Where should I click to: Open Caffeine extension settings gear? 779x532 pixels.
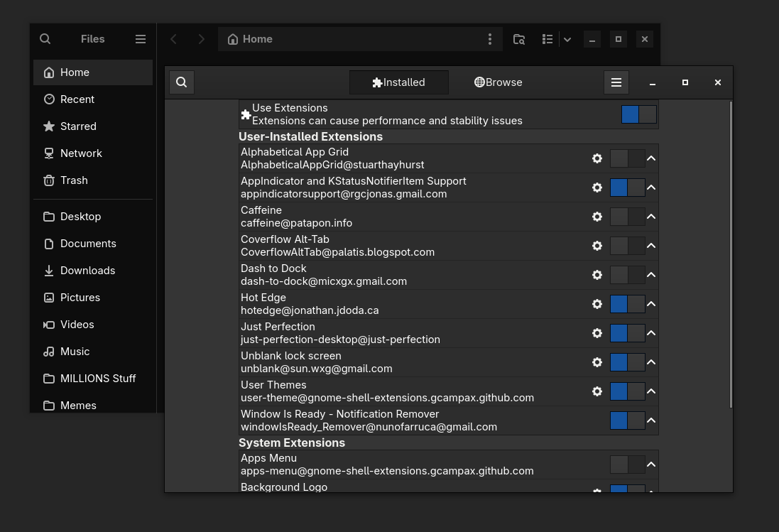point(597,217)
